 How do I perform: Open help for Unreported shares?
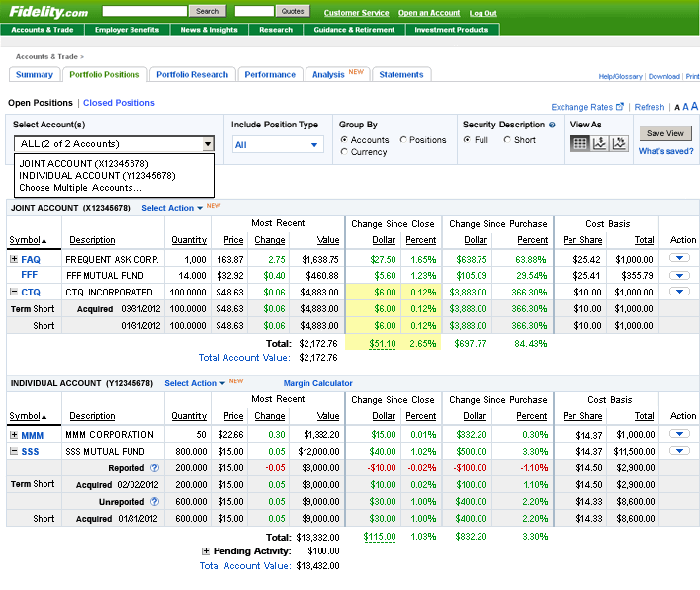(154, 501)
